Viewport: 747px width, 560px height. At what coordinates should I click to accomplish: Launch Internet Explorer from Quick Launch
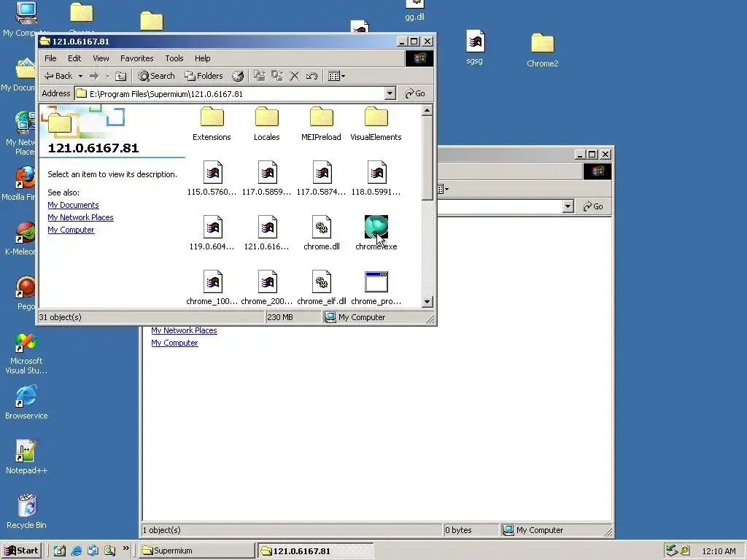76,551
